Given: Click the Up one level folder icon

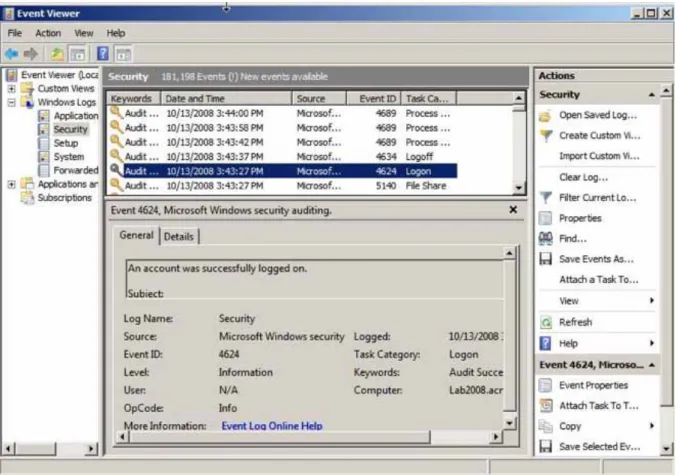Looking at the screenshot, I should pyautogui.click(x=57, y=54).
